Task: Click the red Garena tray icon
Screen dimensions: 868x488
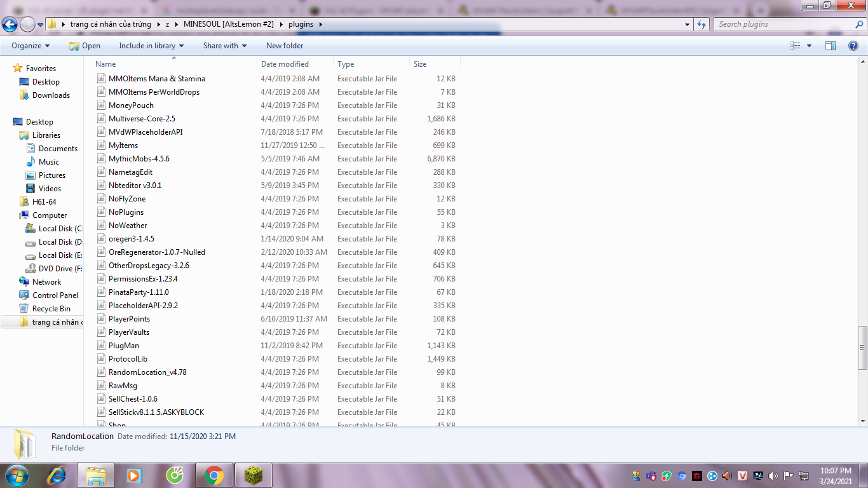Action: 697,475
